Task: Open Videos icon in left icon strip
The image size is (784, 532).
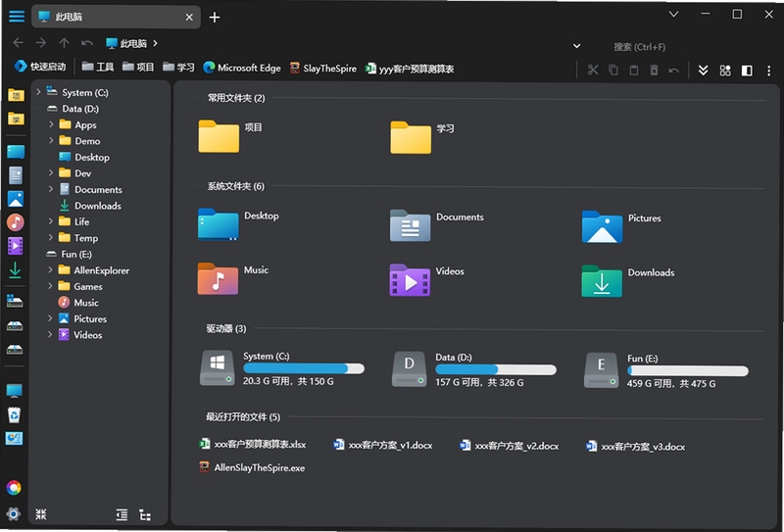Action: pyautogui.click(x=16, y=246)
